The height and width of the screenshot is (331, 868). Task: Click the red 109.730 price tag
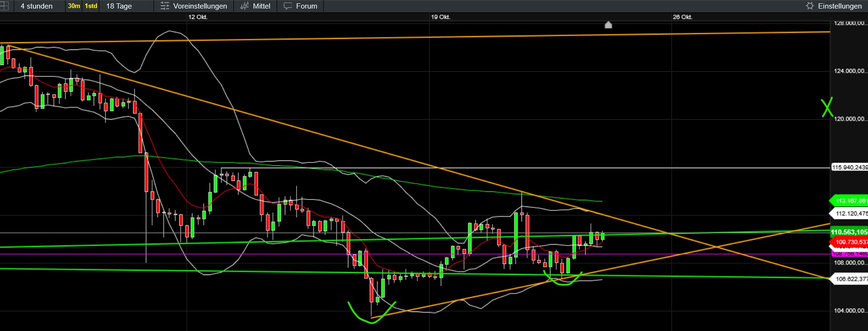[x=849, y=242]
